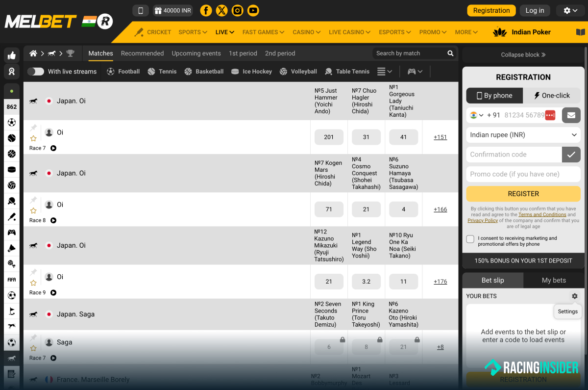The height and width of the screenshot is (390, 588).
Task: Expand the LIVE menu
Action: pyautogui.click(x=225, y=32)
